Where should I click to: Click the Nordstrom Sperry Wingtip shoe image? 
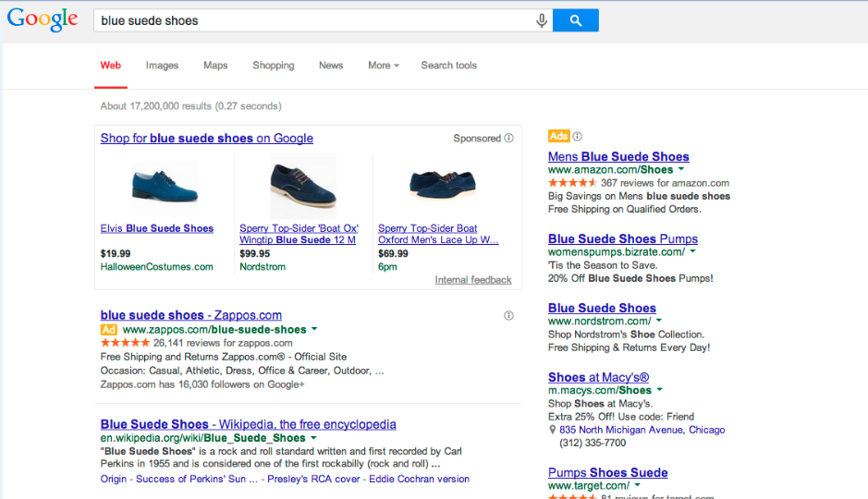[303, 186]
